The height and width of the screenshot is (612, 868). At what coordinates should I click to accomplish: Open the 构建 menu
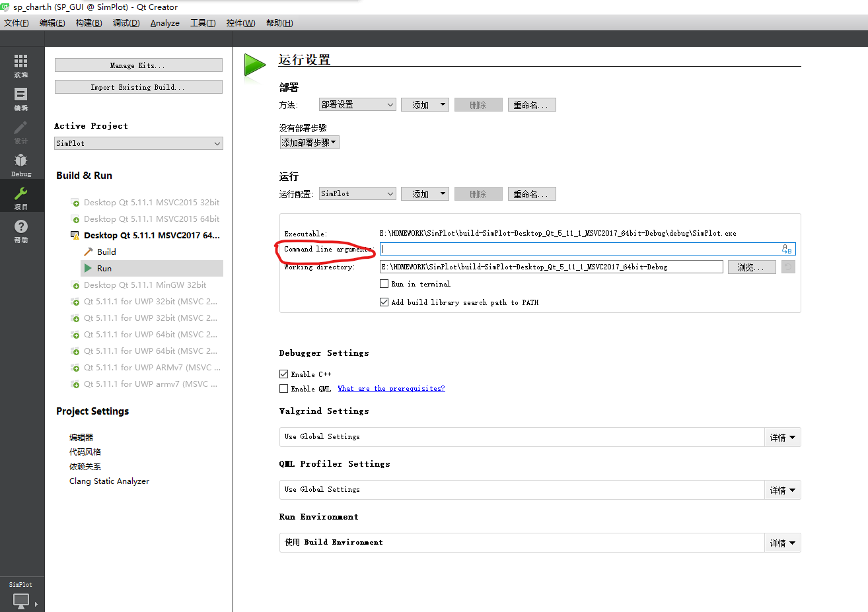[89, 22]
